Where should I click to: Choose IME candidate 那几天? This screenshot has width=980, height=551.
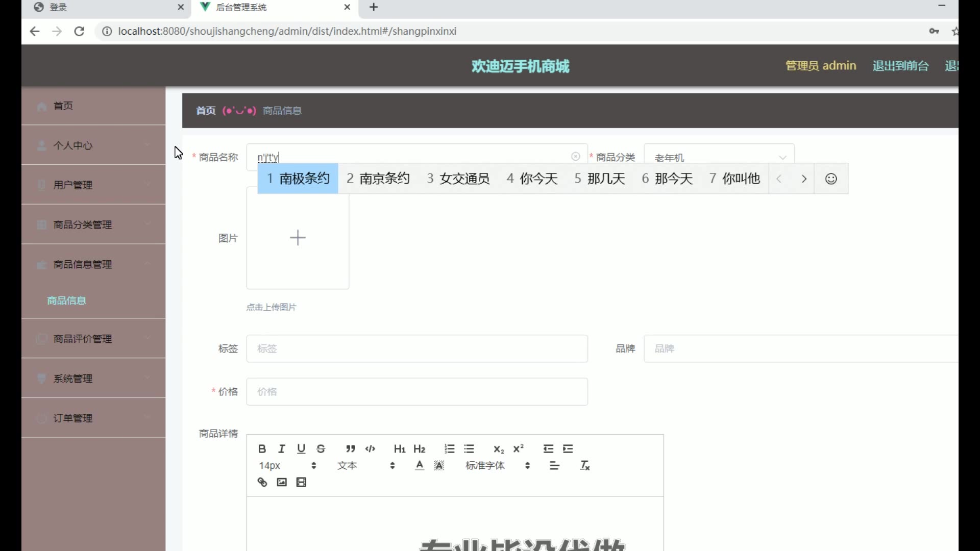click(600, 179)
